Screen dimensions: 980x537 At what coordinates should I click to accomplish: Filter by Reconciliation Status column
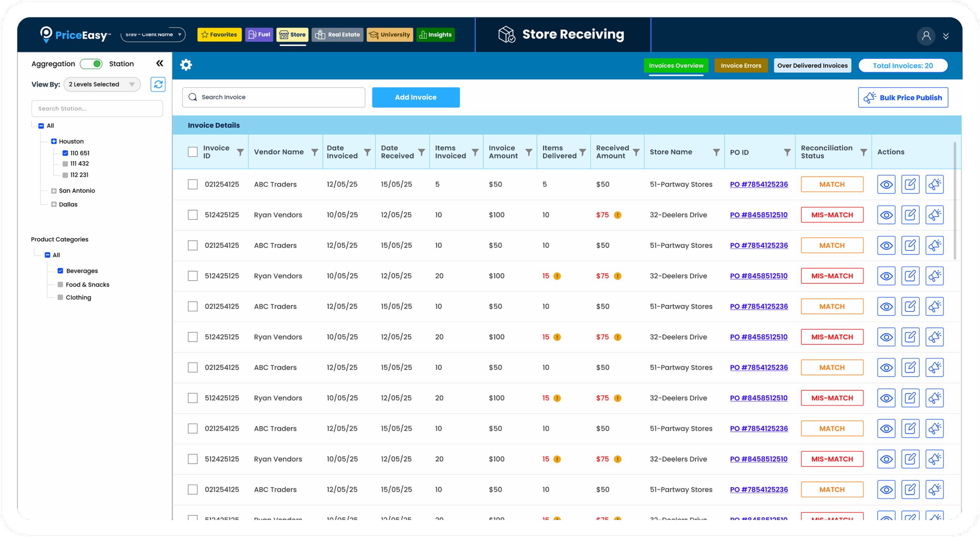click(x=863, y=152)
